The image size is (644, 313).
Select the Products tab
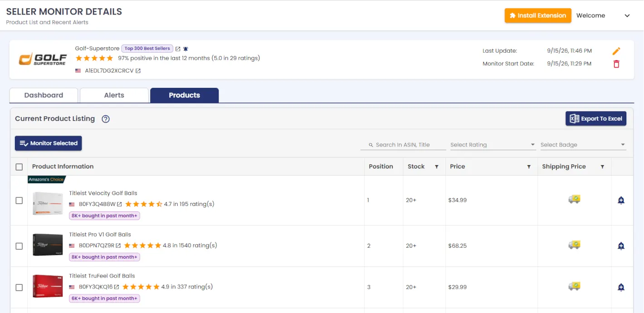(185, 95)
